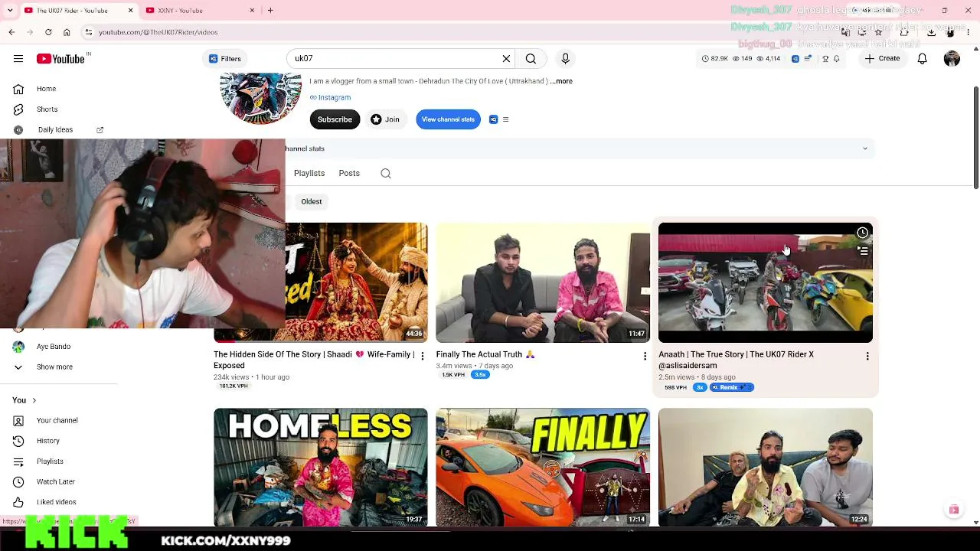Expand the channel stats panel chevron

coord(865,148)
